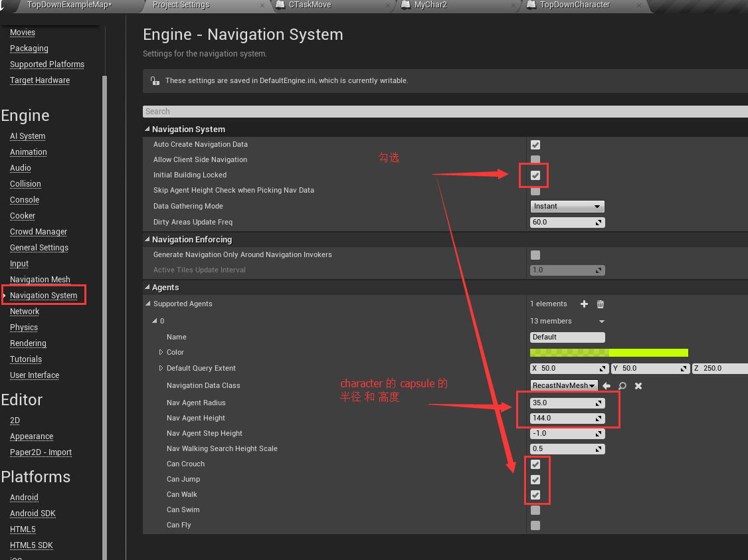Screen dimensions: 748x560
Task: Switch to the MyChar2 tab
Action: (430, 5)
